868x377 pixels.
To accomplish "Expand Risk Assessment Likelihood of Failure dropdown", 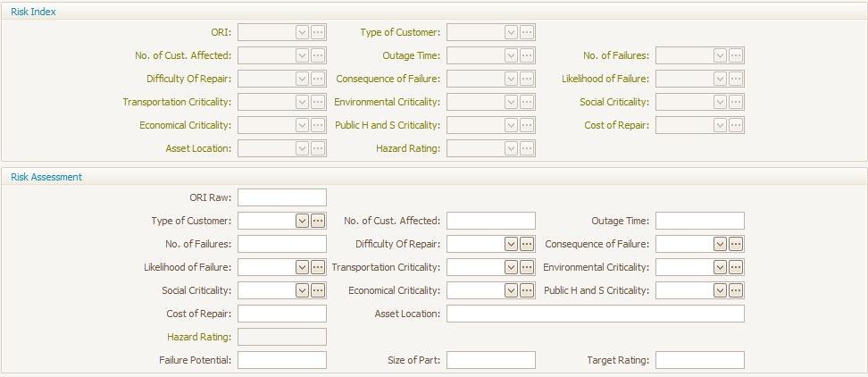I will [302, 267].
